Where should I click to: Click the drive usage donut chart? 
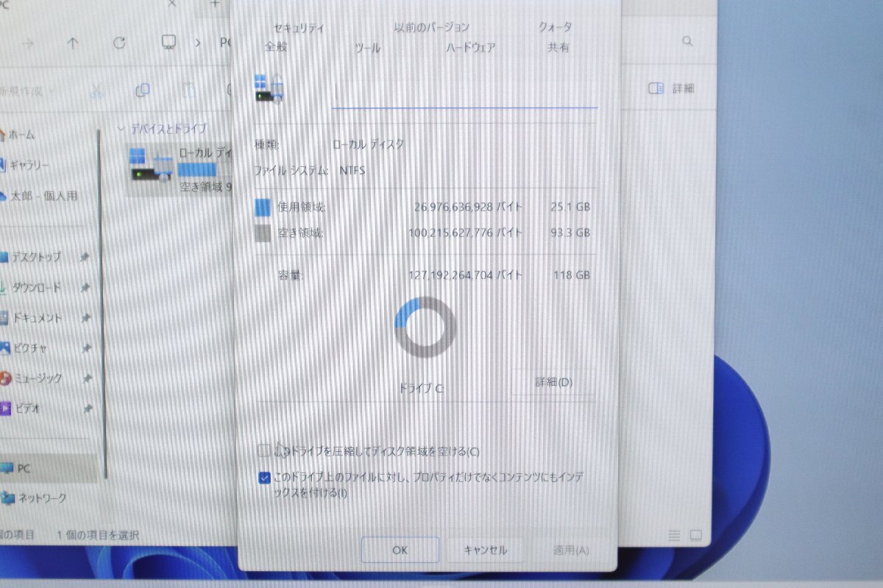tap(425, 327)
